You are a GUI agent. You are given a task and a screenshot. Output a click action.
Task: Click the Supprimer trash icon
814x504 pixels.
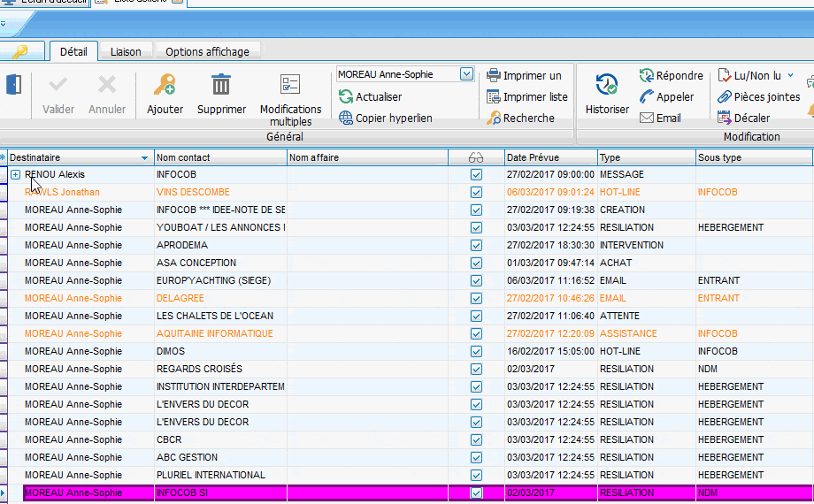click(x=221, y=86)
